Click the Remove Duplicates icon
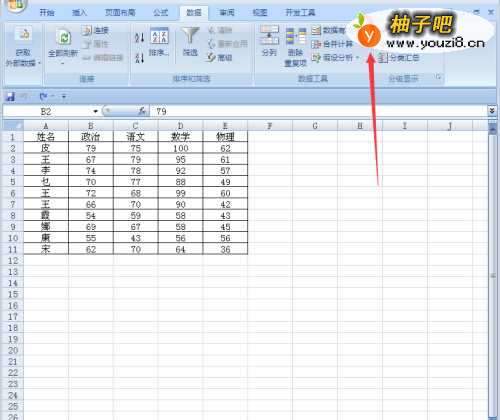This screenshot has width=500, height=420. 296,37
